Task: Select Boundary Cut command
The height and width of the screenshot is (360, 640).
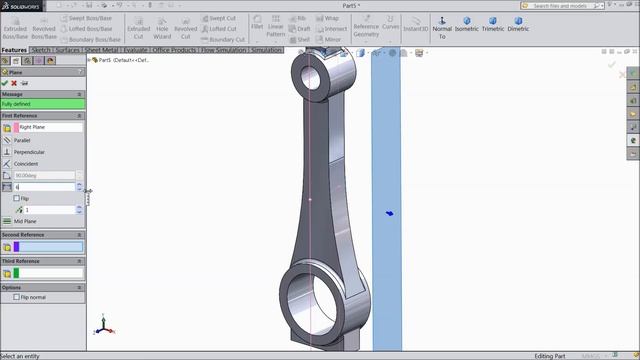Action: coord(223,40)
